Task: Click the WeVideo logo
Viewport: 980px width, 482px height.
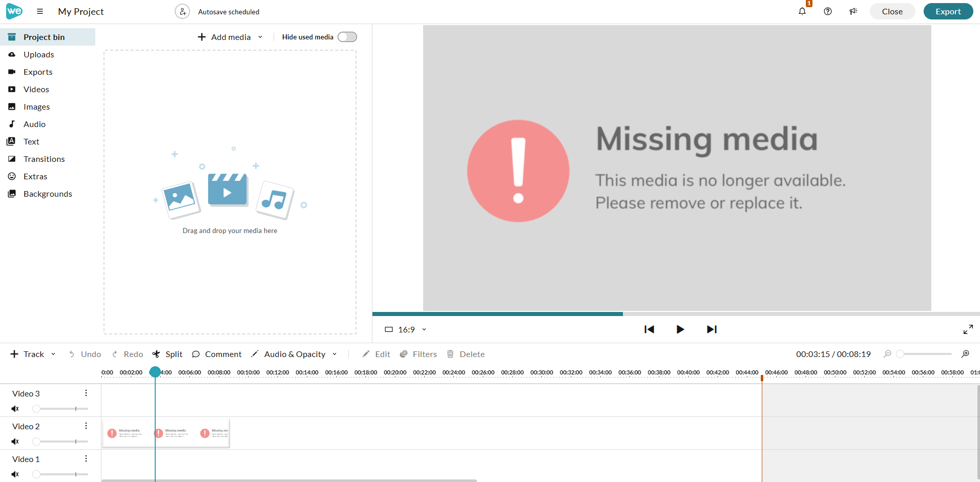Action: (14, 11)
